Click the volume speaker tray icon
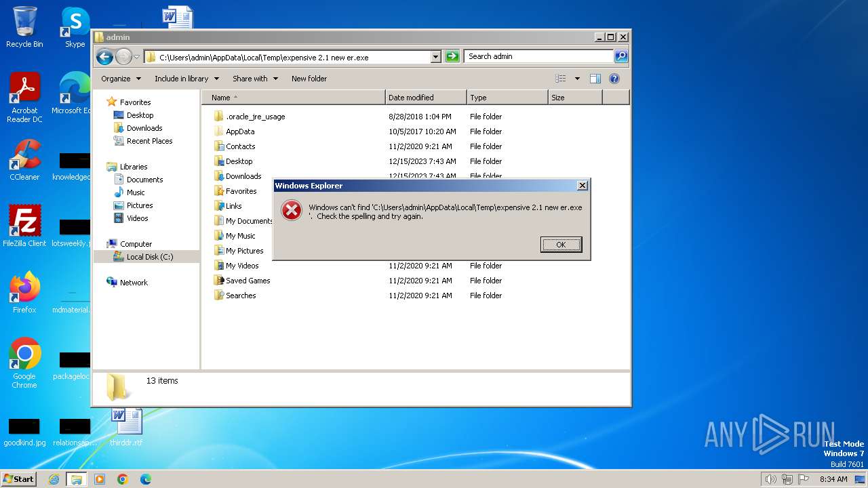The width and height of the screenshot is (868, 488). [771, 479]
